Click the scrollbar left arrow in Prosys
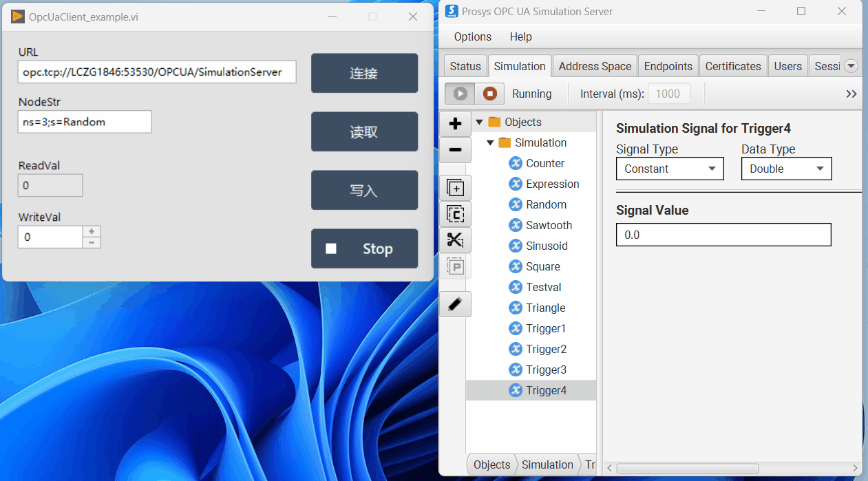The height and width of the screenshot is (481, 868). coord(609,469)
